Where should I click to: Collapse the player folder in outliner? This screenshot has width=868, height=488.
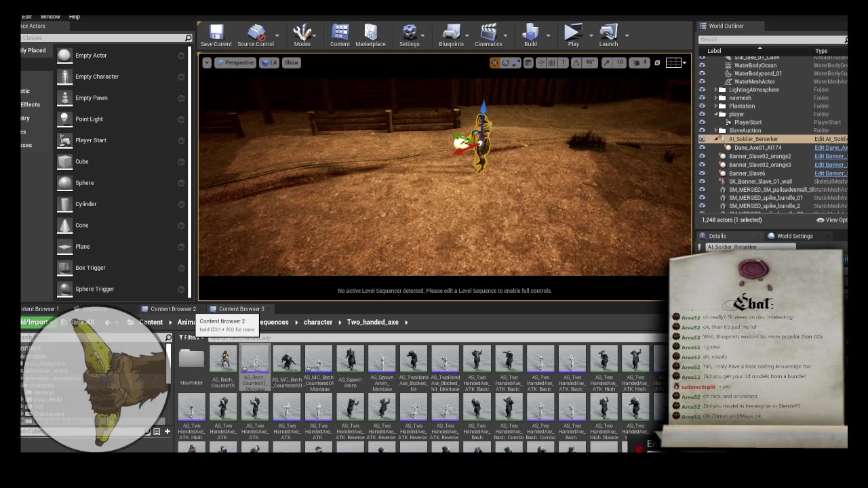pos(715,114)
